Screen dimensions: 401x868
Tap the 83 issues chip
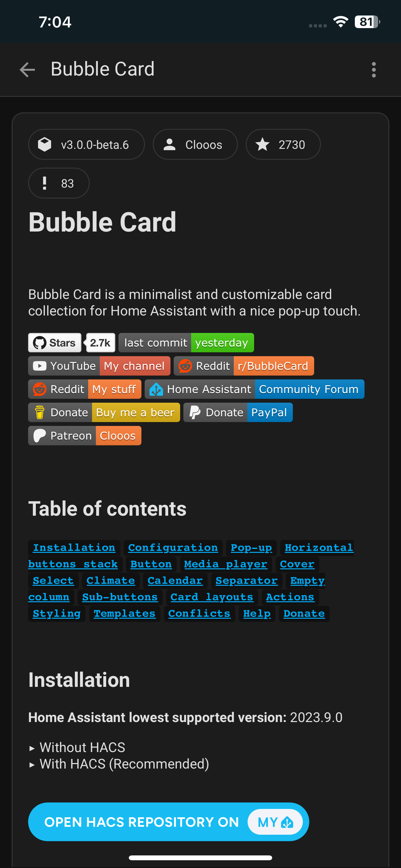(x=59, y=183)
